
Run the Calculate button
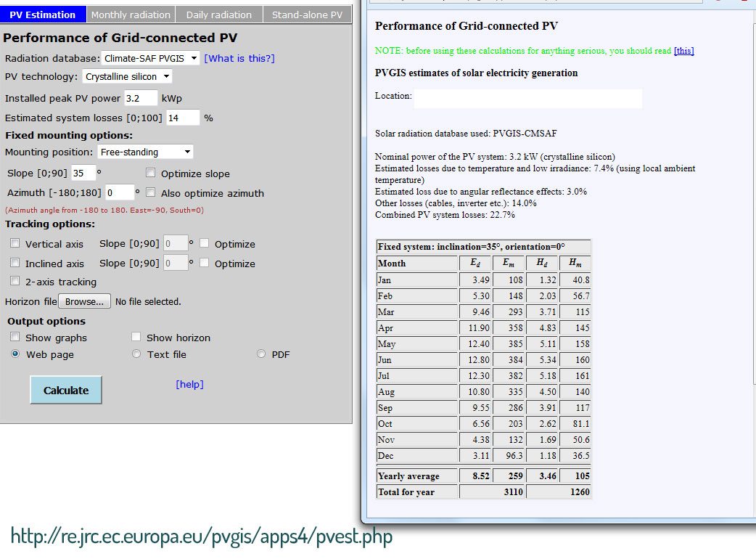66,390
